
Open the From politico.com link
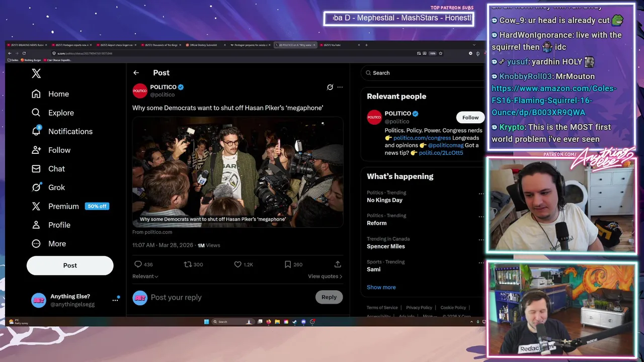click(152, 232)
